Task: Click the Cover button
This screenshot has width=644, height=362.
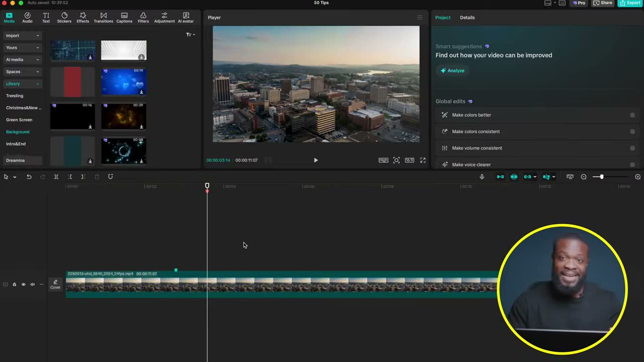Action: click(55, 285)
